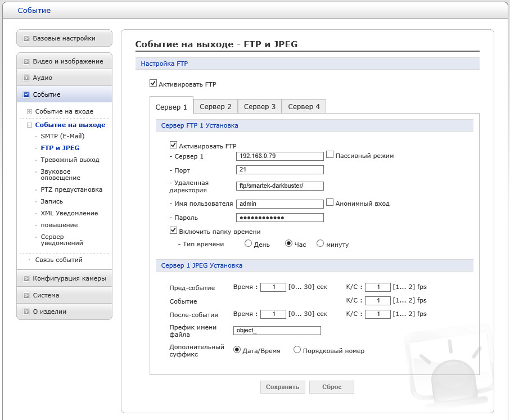Click arrow icon next to Система
The height and width of the screenshot is (420, 510).
click(26, 296)
